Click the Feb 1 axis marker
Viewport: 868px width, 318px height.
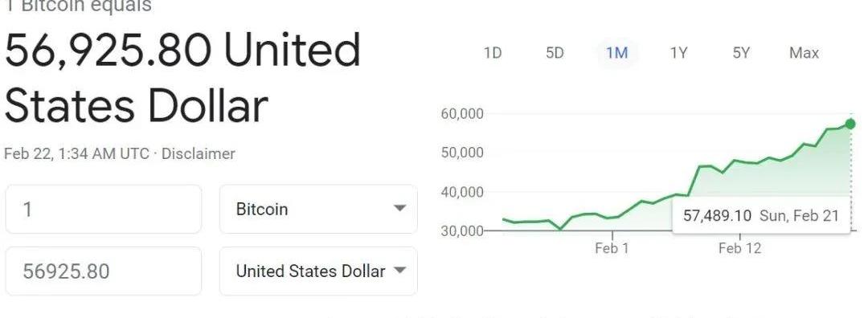pos(612,248)
